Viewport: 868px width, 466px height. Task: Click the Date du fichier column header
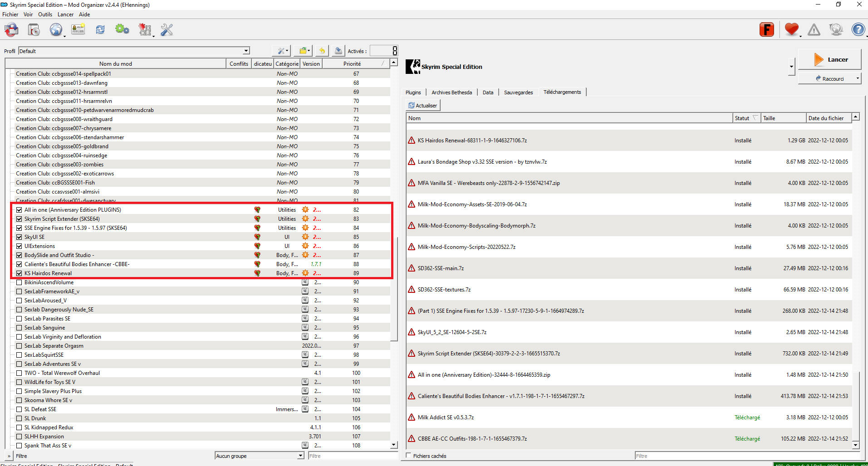829,118
